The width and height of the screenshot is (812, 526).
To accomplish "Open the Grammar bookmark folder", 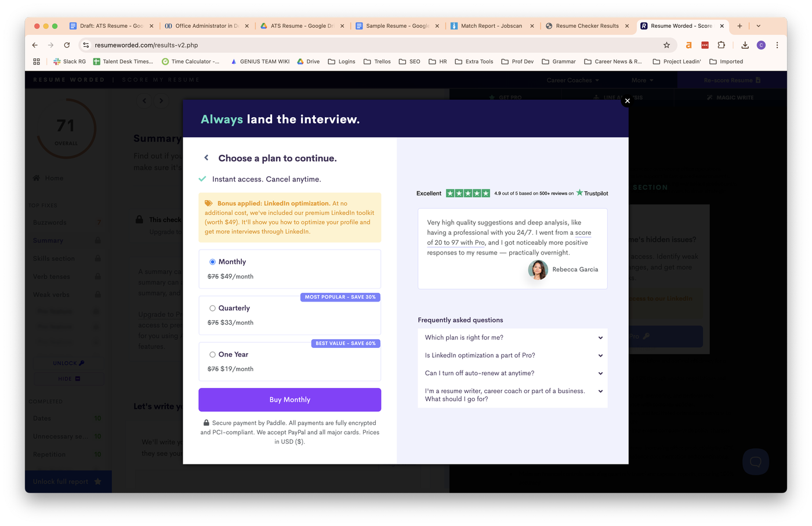I will coord(559,61).
